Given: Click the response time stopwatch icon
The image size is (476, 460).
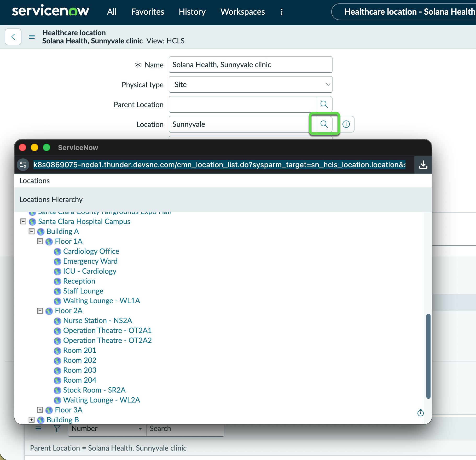Looking at the screenshot, I should click(x=421, y=413).
